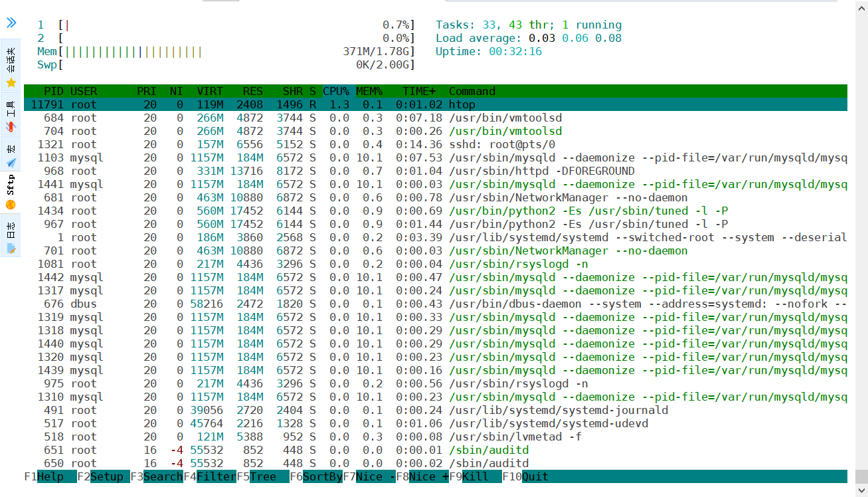
Task: Switch to F5 Tree view
Action: point(262,476)
